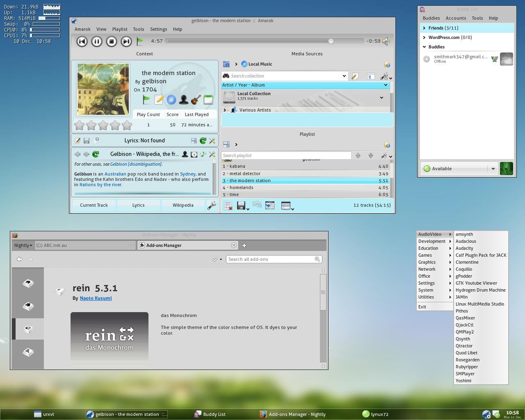This screenshot has width=525, height=420.
Task: Switch to urxvt in the taskbar
Action: coord(44,414)
